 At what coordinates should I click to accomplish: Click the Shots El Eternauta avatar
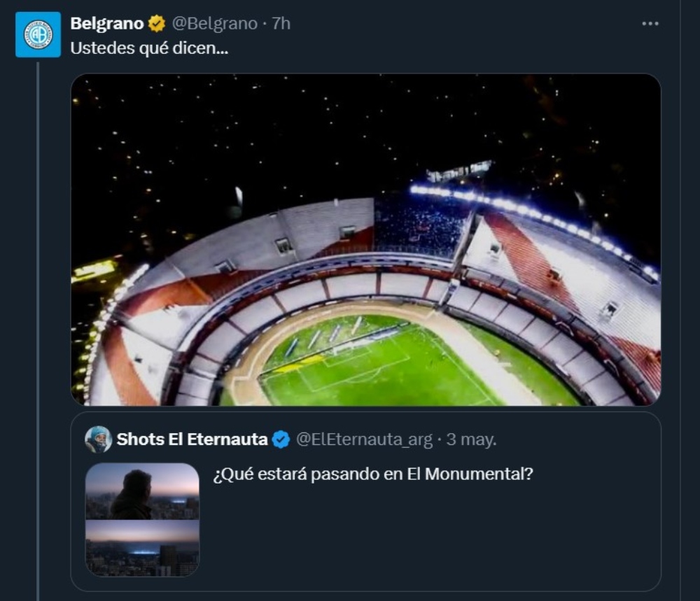[x=98, y=439]
